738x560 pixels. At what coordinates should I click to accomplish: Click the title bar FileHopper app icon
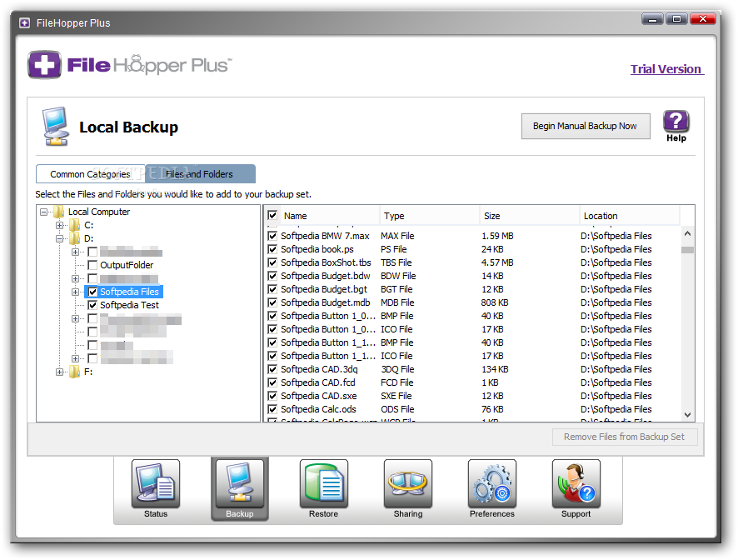point(24,22)
